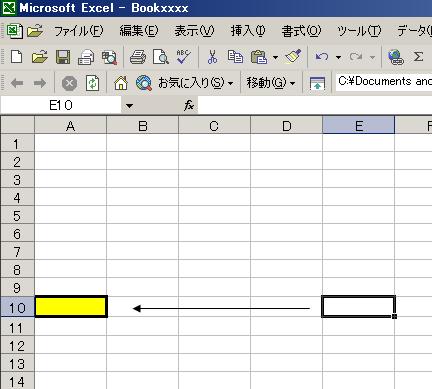
Task: Open the ファイル(F) menu
Action: click(79, 31)
